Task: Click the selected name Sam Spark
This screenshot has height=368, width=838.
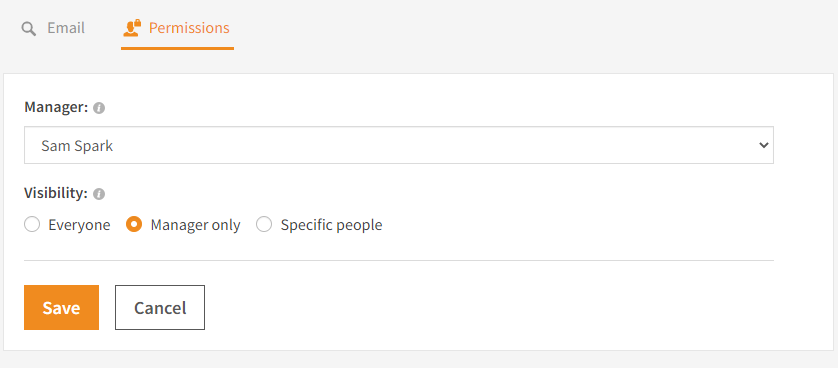Action: 77,146
